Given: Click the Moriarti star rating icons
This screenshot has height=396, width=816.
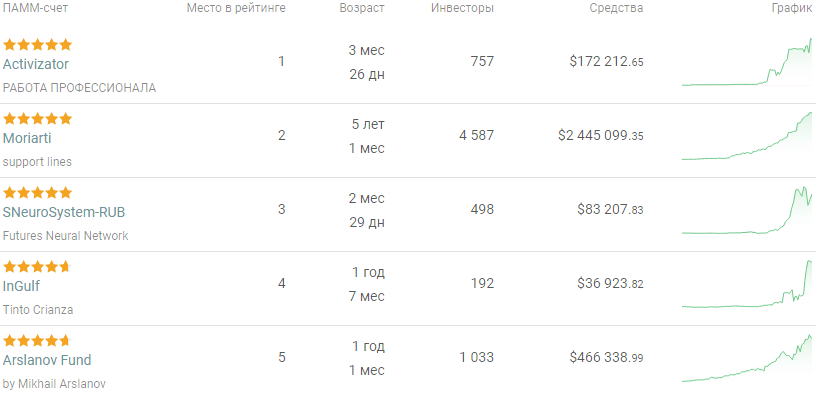Looking at the screenshot, I should [37, 119].
